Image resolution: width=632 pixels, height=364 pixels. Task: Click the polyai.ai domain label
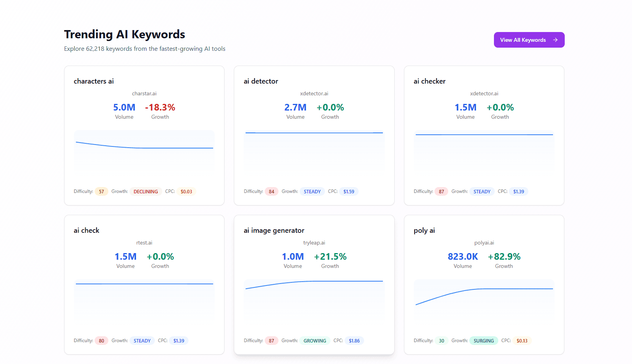[x=484, y=243]
